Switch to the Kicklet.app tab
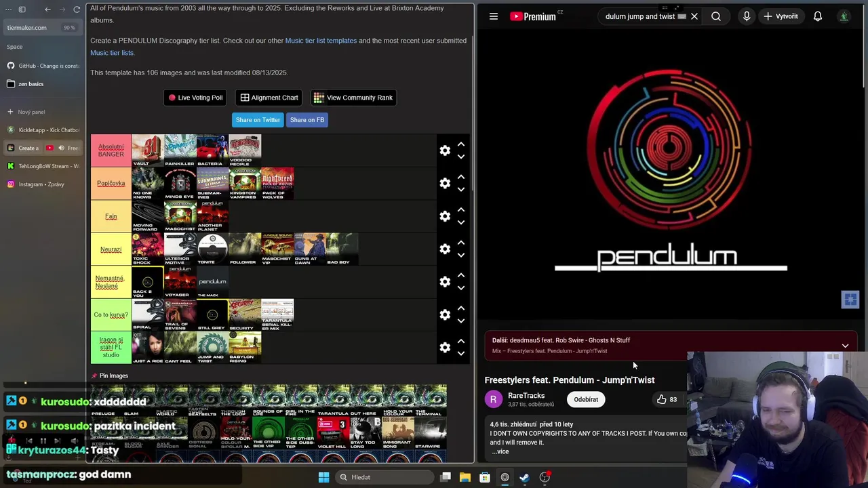This screenshot has width=868, height=488. tap(43, 129)
